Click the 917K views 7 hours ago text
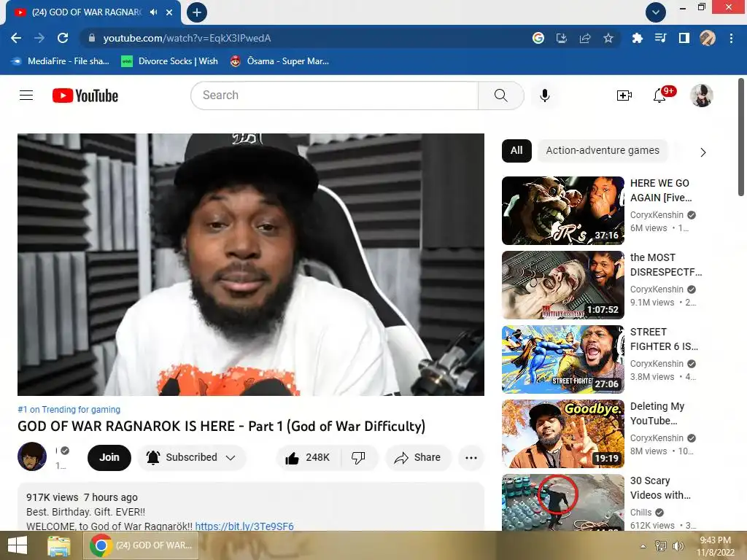Image resolution: width=747 pixels, height=560 pixels. [82, 497]
